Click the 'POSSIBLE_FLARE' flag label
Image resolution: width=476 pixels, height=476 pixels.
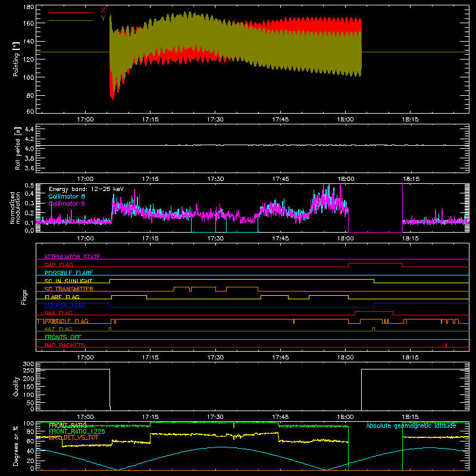[x=68, y=273]
